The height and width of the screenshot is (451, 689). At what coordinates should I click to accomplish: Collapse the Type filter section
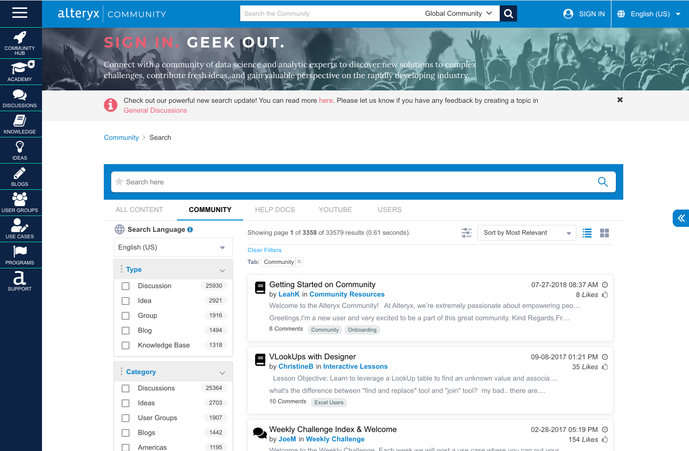coord(222,270)
